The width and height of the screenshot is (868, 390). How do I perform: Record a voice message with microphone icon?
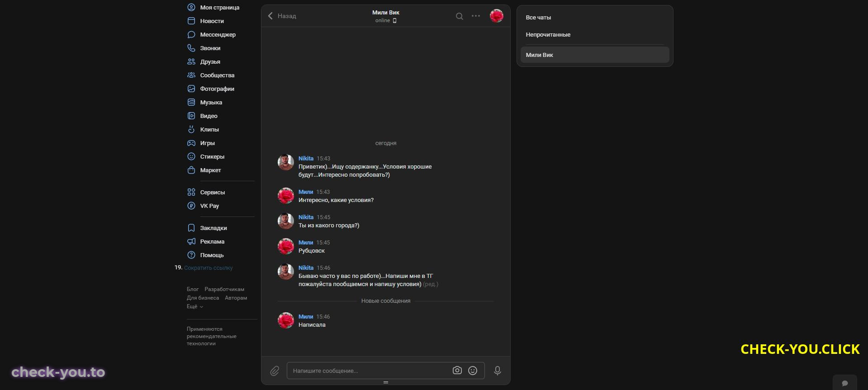click(498, 371)
